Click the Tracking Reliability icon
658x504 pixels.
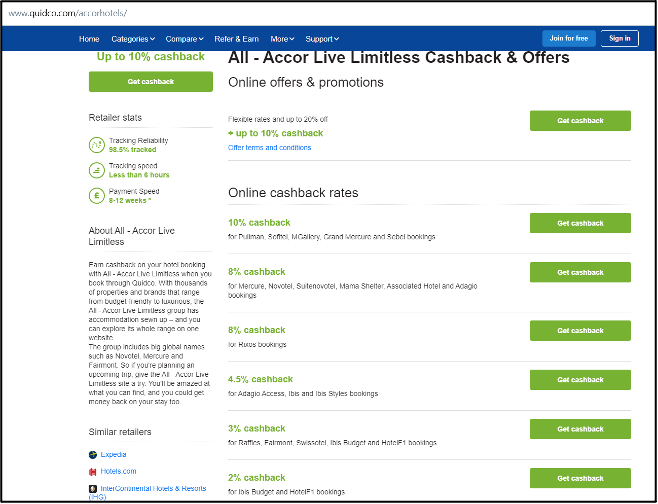coord(97,145)
